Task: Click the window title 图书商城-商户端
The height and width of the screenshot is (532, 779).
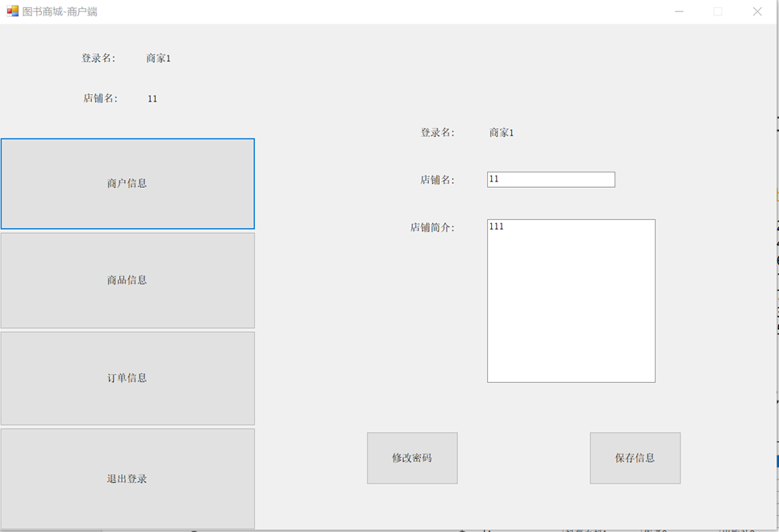Action: click(x=60, y=11)
